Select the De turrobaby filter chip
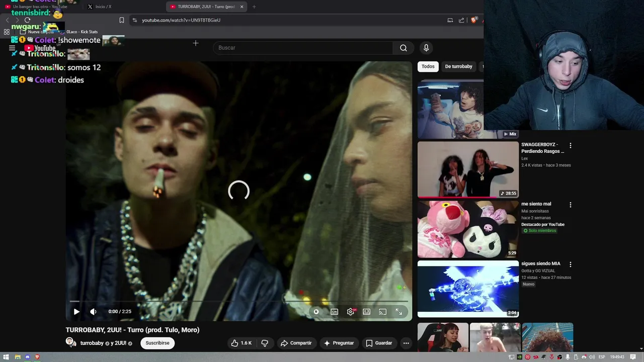This screenshot has height=362, width=644. pyautogui.click(x=459, y=66)
